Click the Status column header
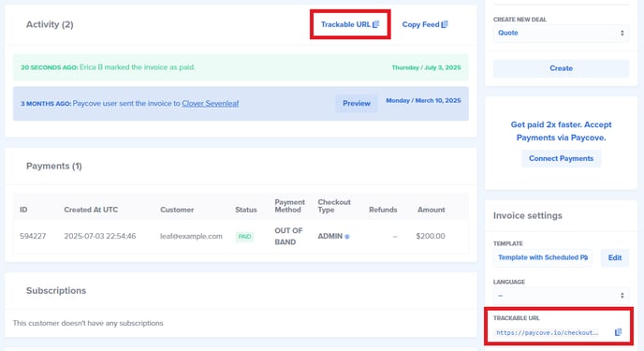This screenshot has width=644, height=351. click(x=245, y=210)
